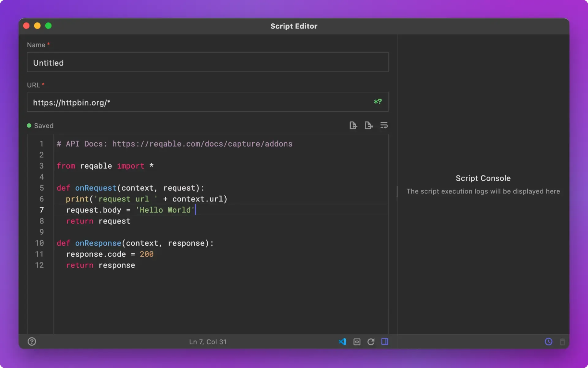The width and height of the screenshot is (588, 368).
Task: Clear console logs with trash icon
Action: (x=562, y=342)
